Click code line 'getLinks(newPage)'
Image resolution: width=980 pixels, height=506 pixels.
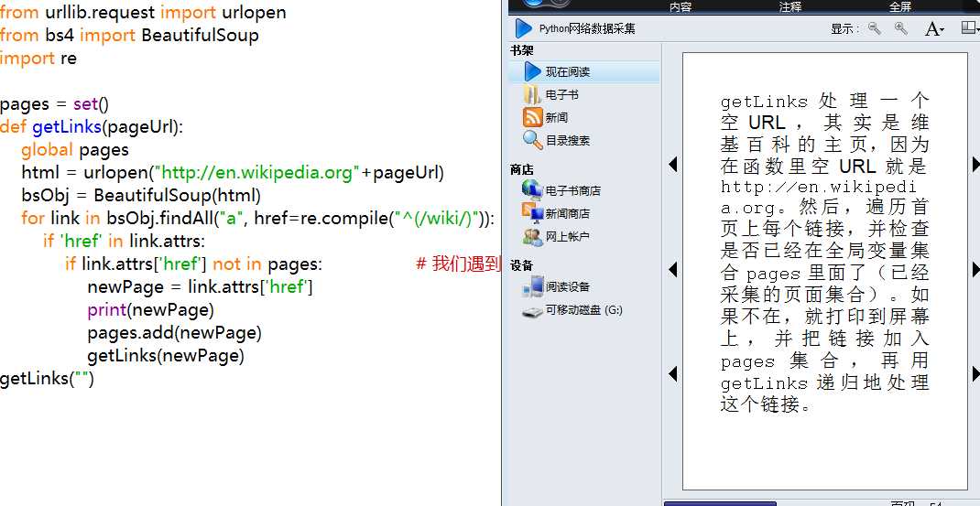166,356
